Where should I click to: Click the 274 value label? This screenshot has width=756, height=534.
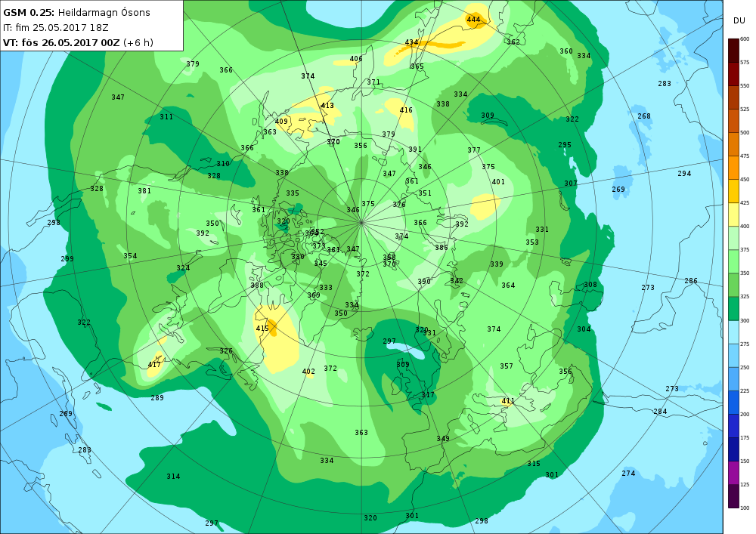pos(629,474)
